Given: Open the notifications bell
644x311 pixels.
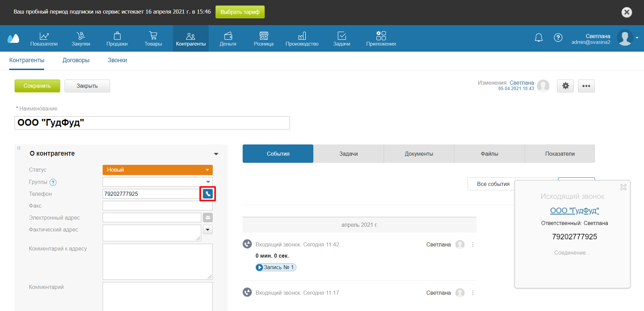Looking at the screenshot, I should tap(539, 38).
